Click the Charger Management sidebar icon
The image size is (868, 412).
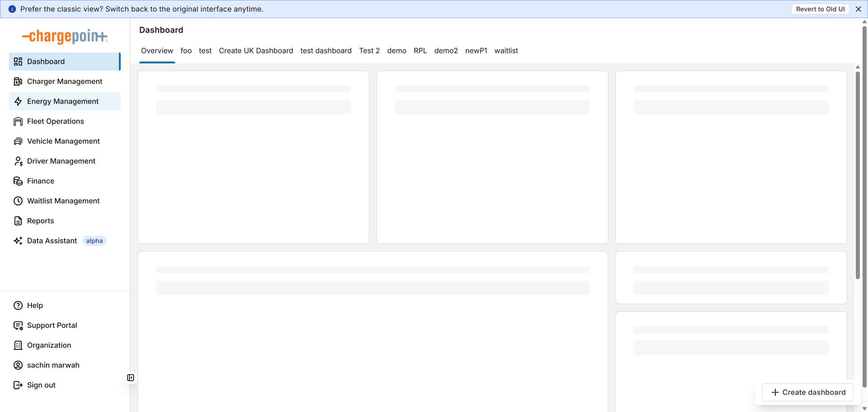click(18, 81)
